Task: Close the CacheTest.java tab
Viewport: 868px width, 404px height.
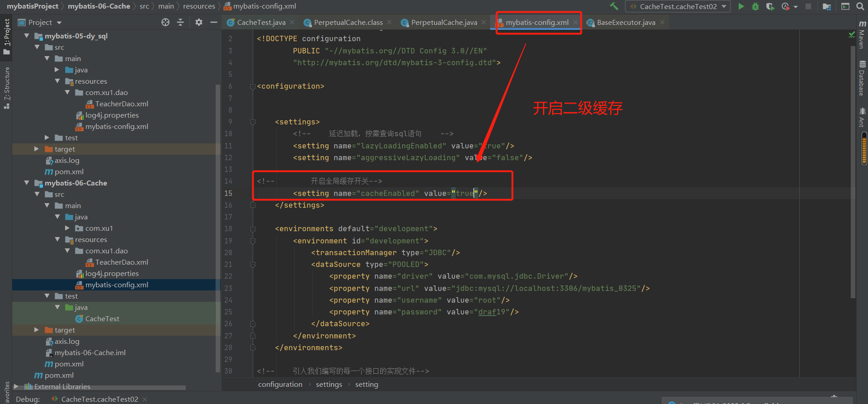Action: 292,22
